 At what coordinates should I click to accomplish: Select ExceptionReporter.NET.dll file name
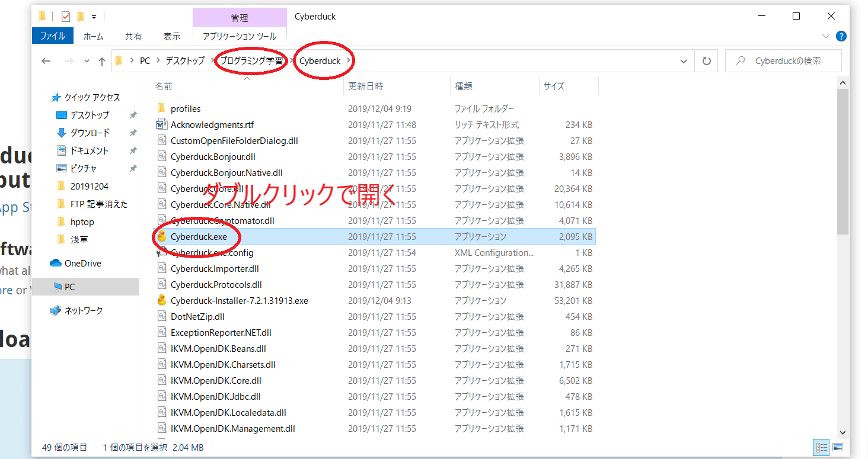click(221, 332)
